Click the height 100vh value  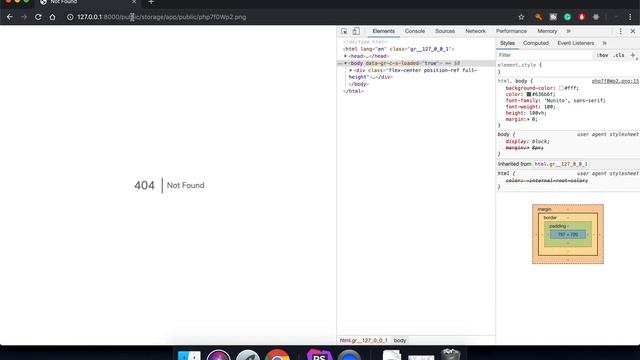pos(538,113)
